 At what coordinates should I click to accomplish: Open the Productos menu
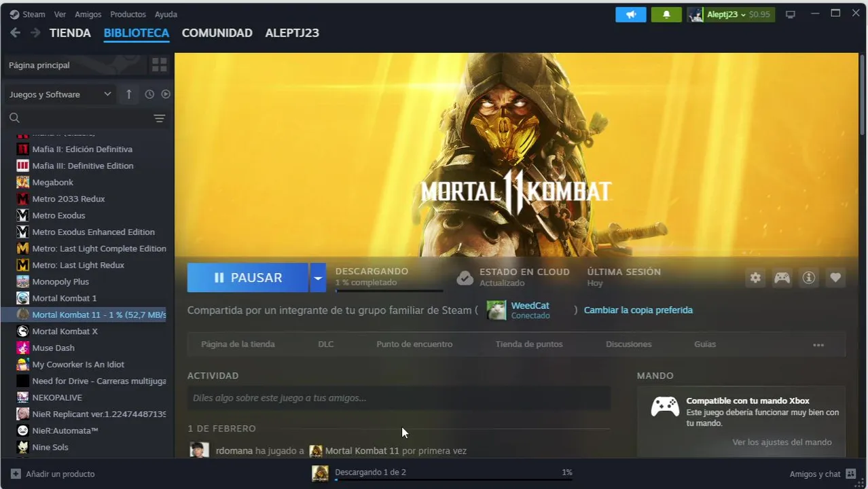pos(128,14)
